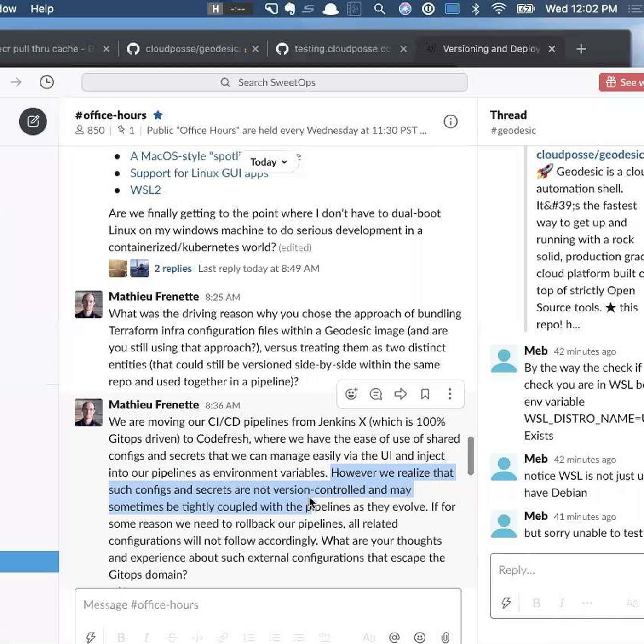Click the compose new message icon
This screenshot has width=644, height=644.
click(x=33, y=121)
